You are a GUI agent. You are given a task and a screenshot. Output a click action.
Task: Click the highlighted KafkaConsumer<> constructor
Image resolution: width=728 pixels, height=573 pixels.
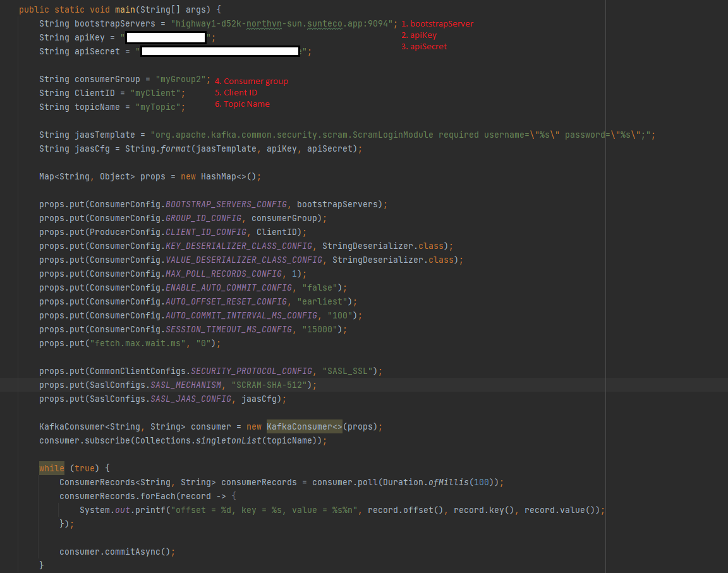click(304, 427)
